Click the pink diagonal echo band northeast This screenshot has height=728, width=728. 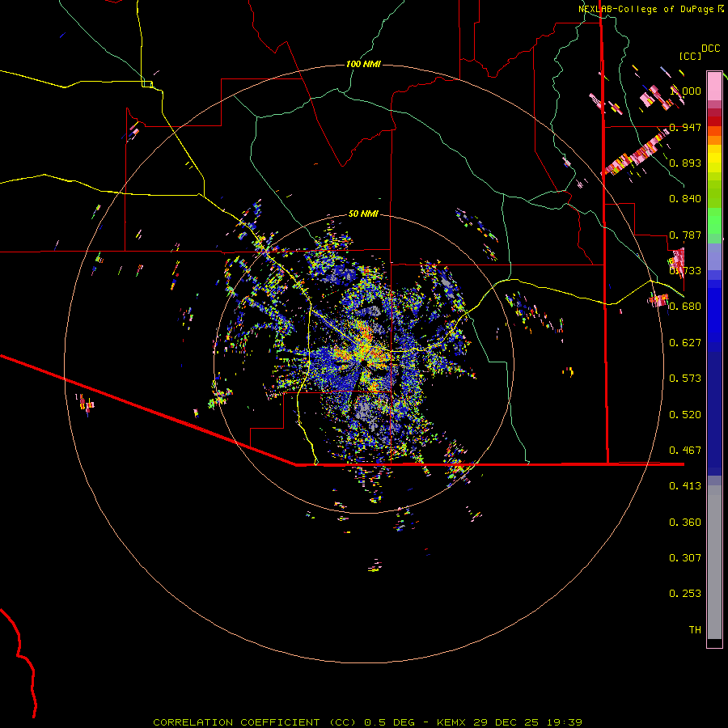pyautogui.click(x=635, y=153)
